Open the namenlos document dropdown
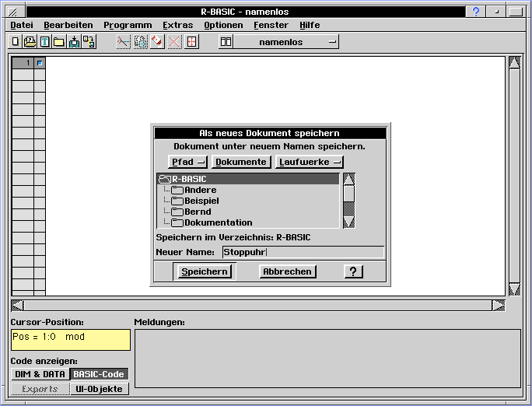This screenshot has width=532, height=406. click(286, 42)
